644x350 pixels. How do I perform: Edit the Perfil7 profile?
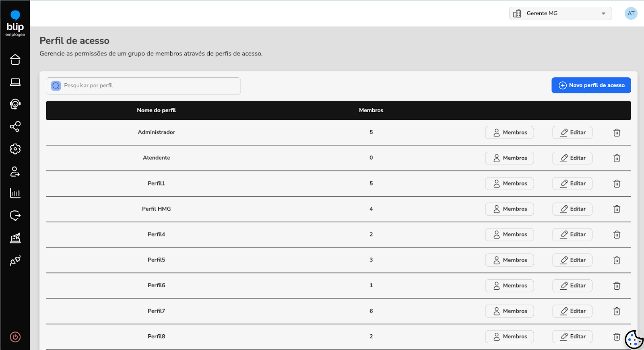[x=572, y=311]
